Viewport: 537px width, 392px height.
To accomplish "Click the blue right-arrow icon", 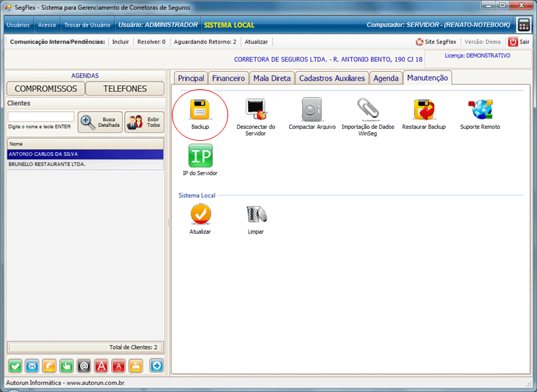I will pyautogui.click(x=157, y=366).
